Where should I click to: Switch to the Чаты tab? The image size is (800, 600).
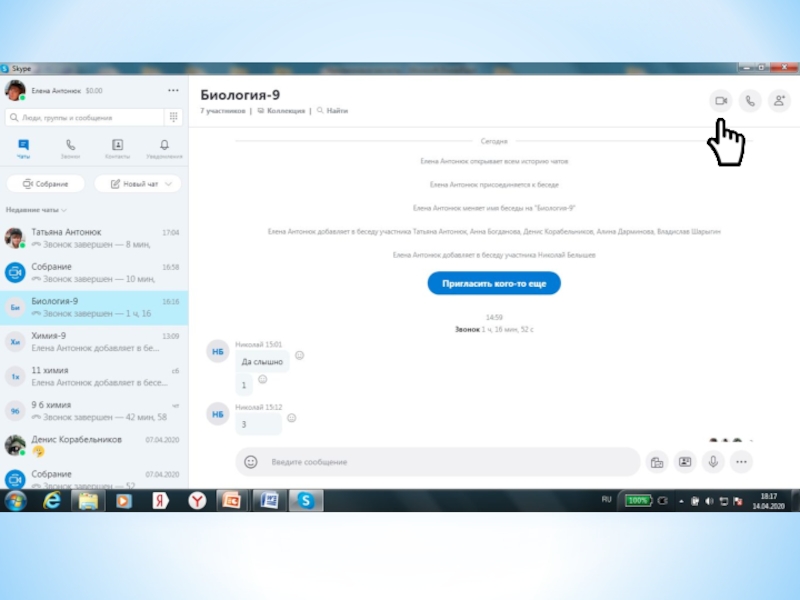[x=23, y=148]
